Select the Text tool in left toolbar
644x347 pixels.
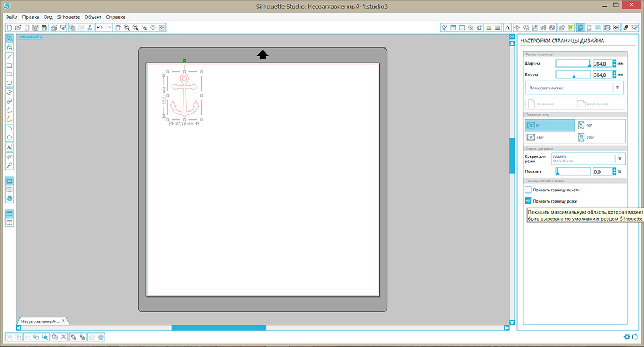point(9,147)
